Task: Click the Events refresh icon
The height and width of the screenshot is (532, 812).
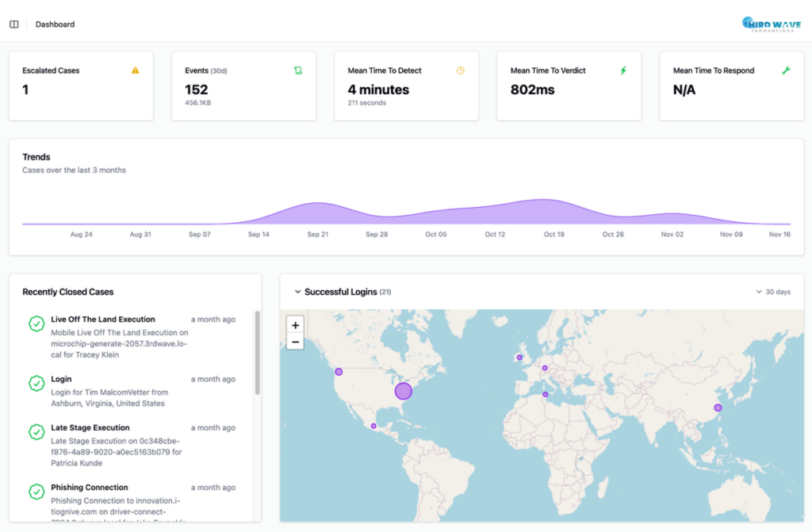Action: (x=298, y=71)
